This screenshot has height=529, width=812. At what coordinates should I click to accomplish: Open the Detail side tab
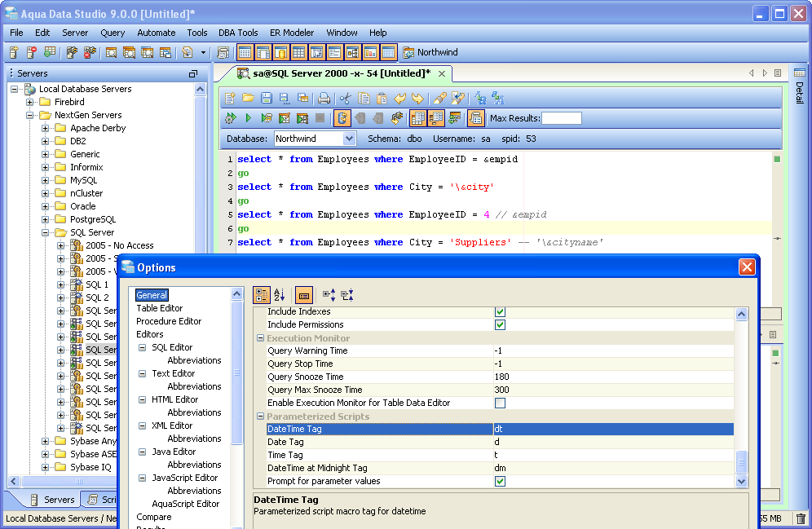coord(799,86)
